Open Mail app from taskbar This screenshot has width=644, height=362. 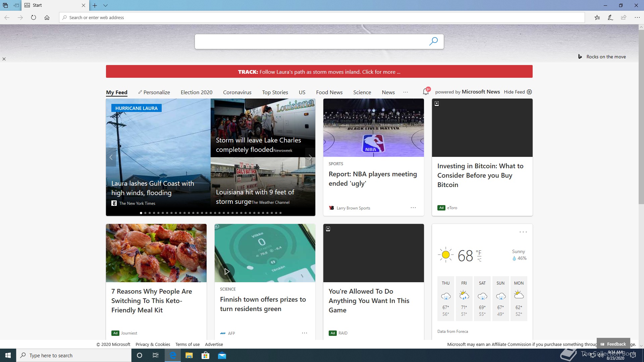point(222,355)
